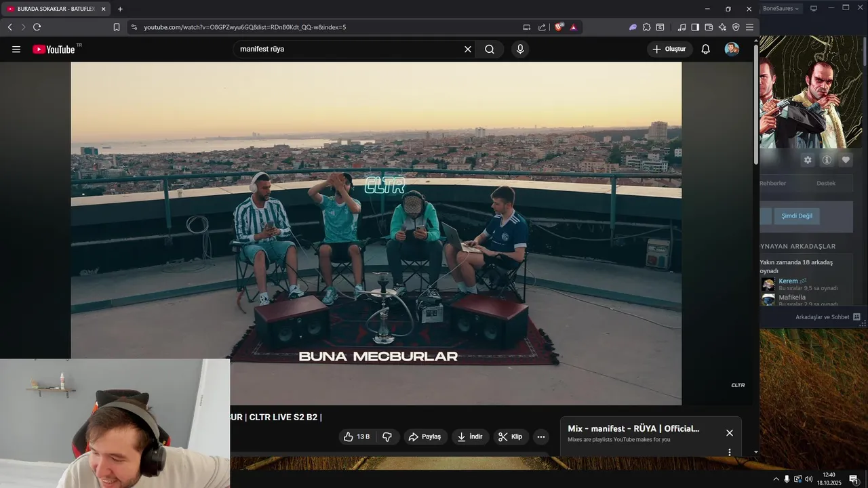Open game settings gear in Steam
The image size is (868, 488).
808,160
